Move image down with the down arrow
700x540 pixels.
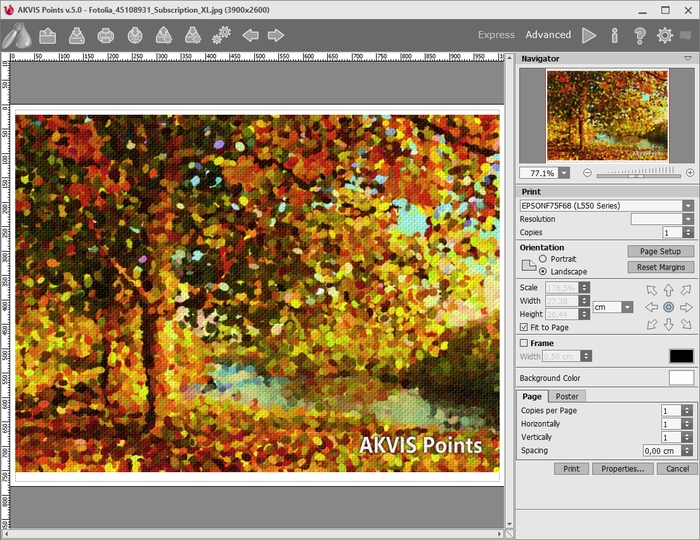(x=668, y=324)
